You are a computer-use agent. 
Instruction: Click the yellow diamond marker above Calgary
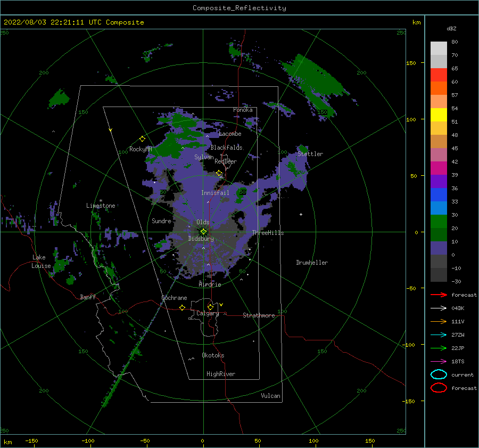click(x=210, y=307)
